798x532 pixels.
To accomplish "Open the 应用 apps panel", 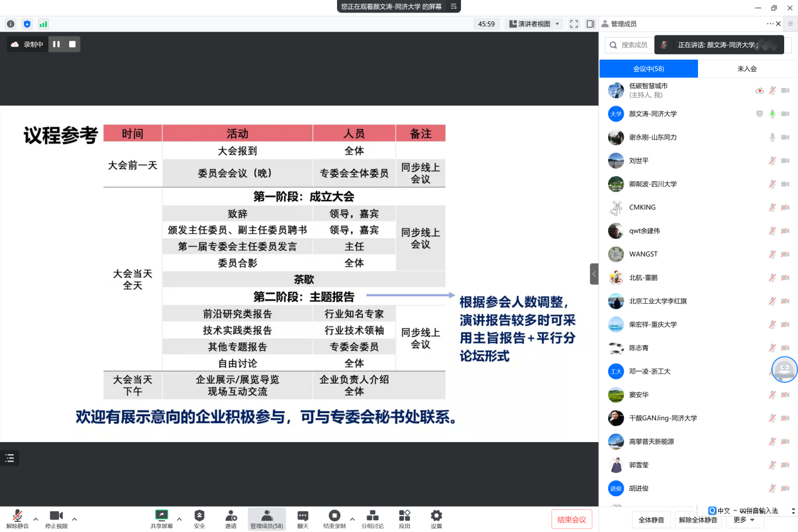I will [x=404, y=518].
